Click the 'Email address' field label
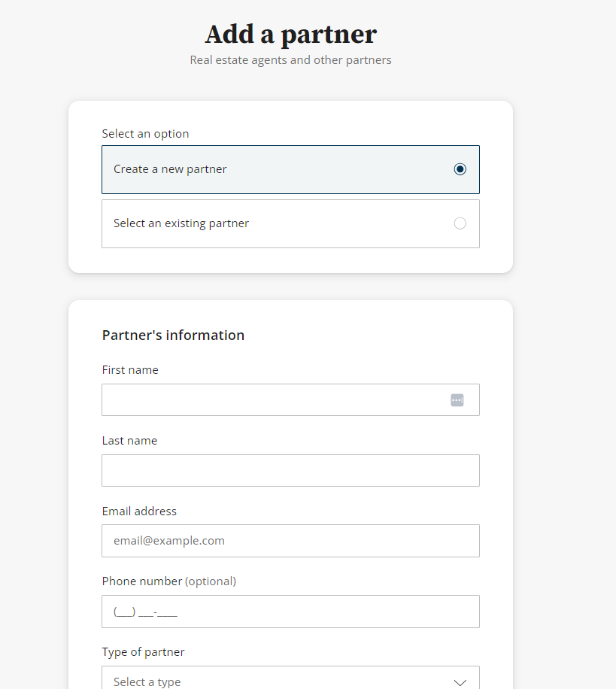The image size is (616, 689). click(139, 511)
